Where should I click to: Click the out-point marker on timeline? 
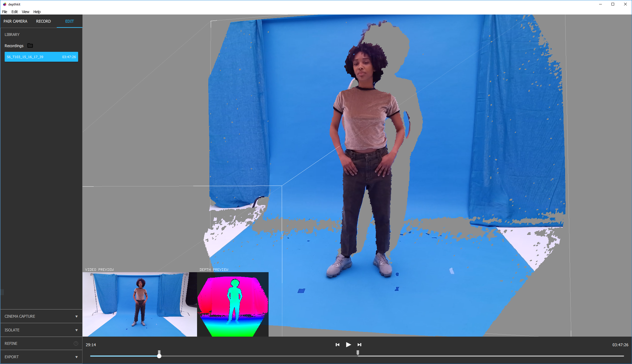(358, 352)
